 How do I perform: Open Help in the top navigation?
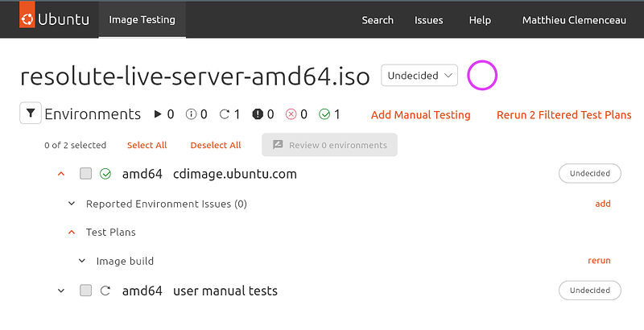click(480, 20)
